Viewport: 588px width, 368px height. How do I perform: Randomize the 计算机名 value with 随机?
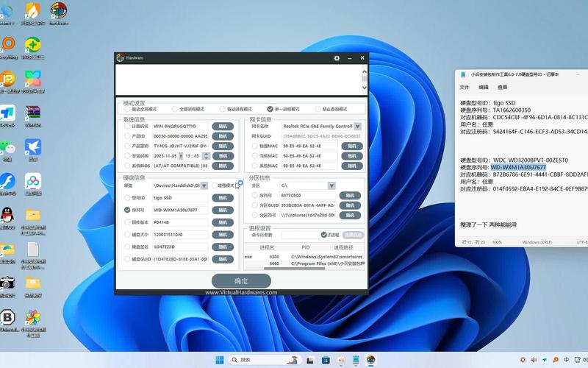point(223,126)
